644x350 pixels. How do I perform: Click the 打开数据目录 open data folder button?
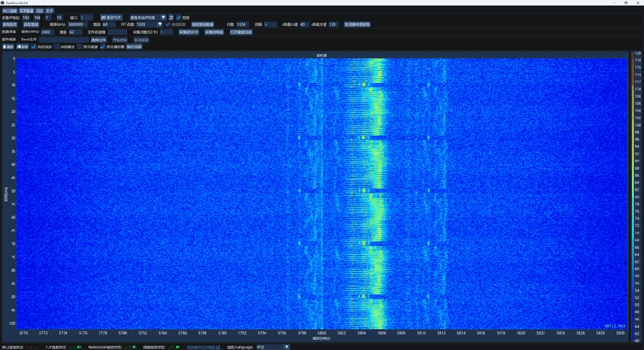tap(241, 32)
